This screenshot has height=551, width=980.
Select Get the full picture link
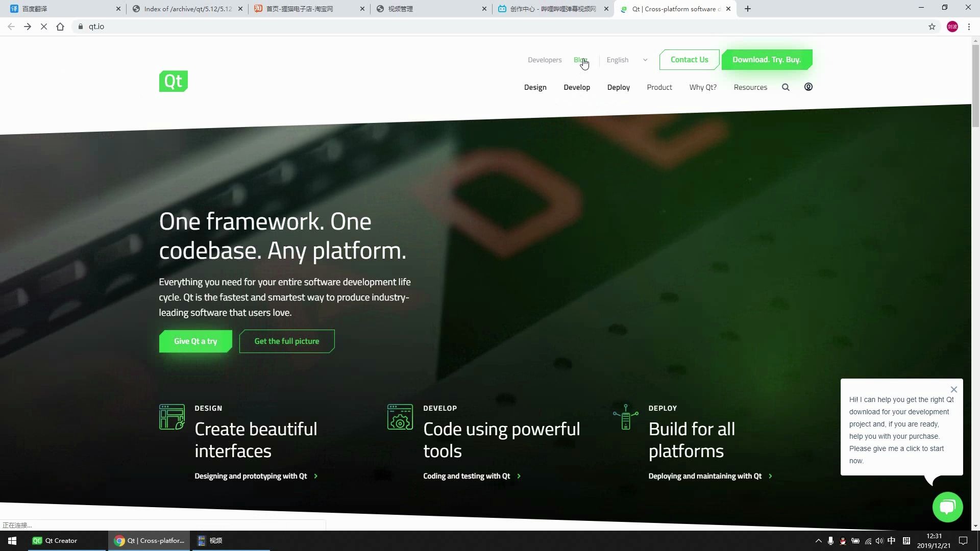[x=287, y=341]
